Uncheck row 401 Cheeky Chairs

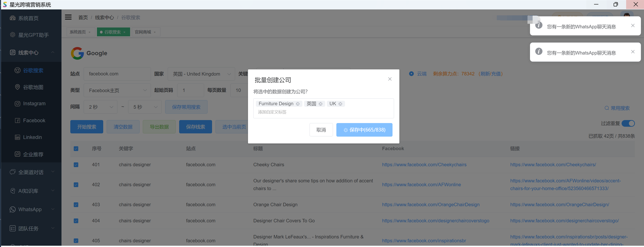tap(76, 165)
